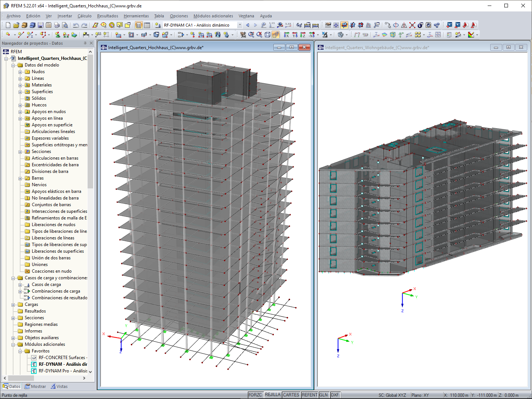Click navigator horizontal scrollbar thumb
Image resolution: width=532 pixels, height=399 pixels.
tap(21, 378)
